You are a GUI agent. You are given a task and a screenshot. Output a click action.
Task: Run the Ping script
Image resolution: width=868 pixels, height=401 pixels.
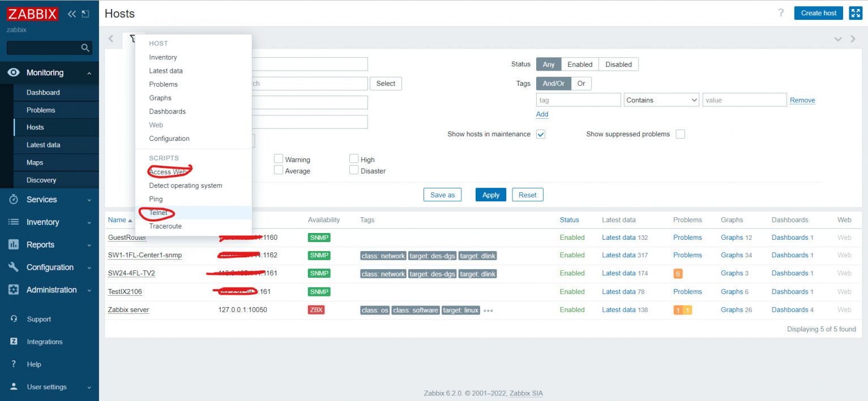[194, 199]
